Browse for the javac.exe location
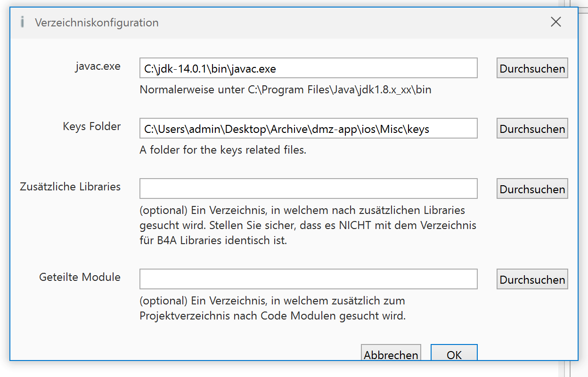Screen dimensions: 588x377 532,68
